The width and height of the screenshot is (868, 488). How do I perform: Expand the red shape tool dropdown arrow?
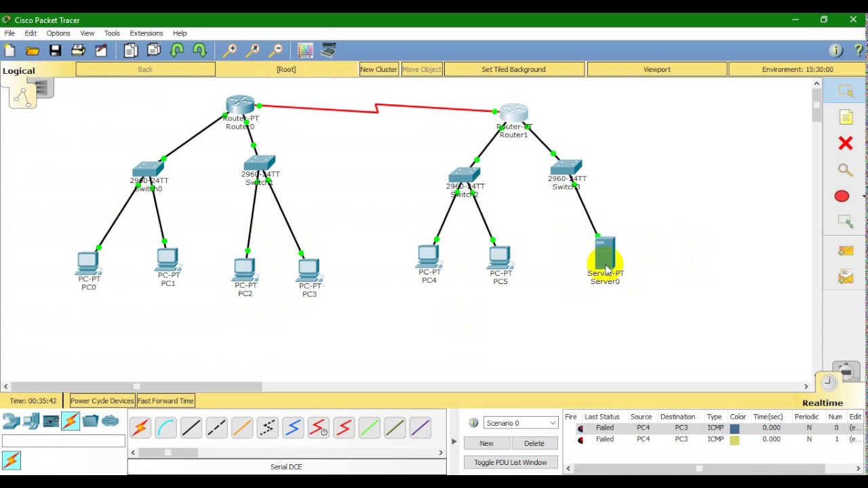pos(864,197)
